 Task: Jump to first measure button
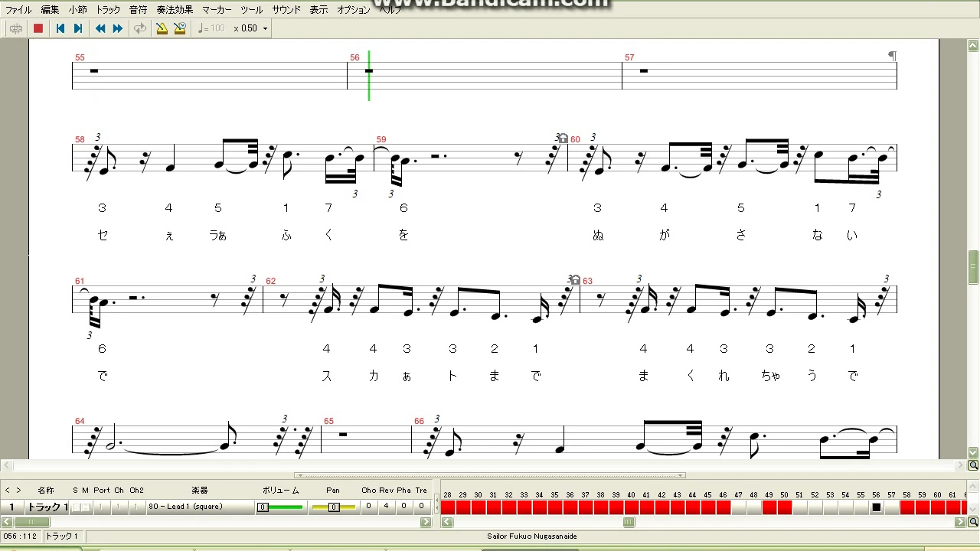(x=60, y=28)
